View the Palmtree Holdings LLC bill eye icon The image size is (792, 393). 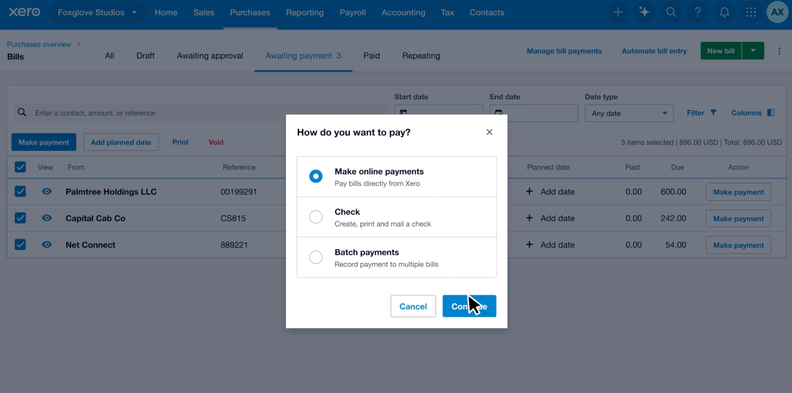tap(46, 191)
